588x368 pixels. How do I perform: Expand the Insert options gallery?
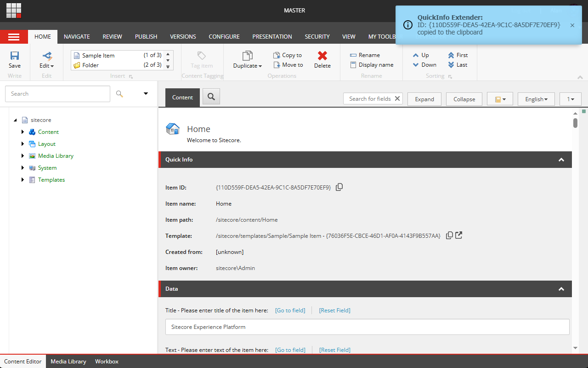(168, 67)
